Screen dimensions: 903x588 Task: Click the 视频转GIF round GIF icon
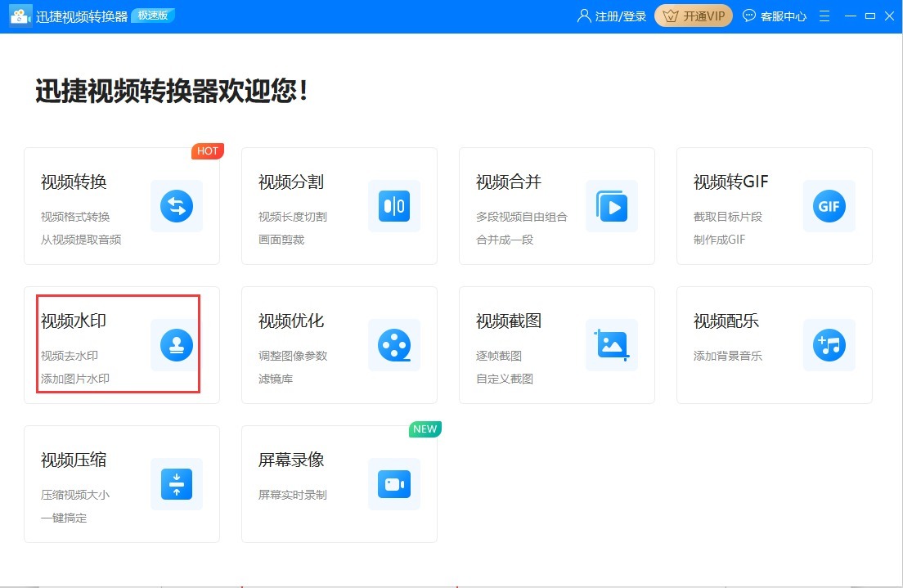(x=829, y=206)
